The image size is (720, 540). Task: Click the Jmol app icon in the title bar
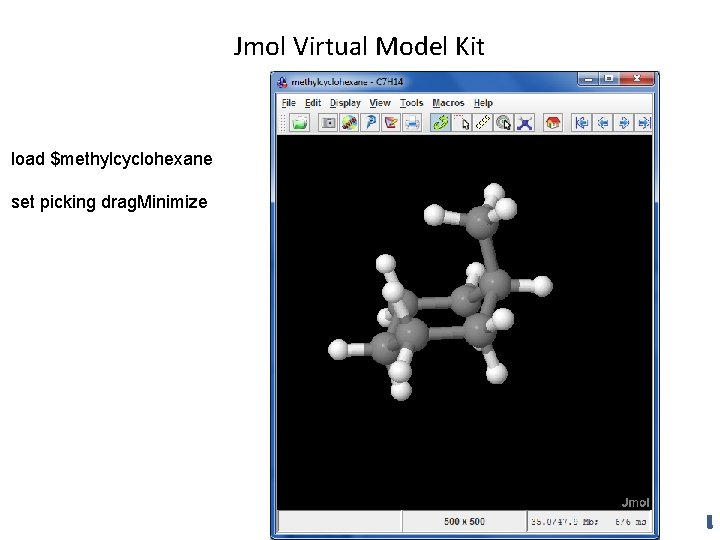click(x=282, y=82)
